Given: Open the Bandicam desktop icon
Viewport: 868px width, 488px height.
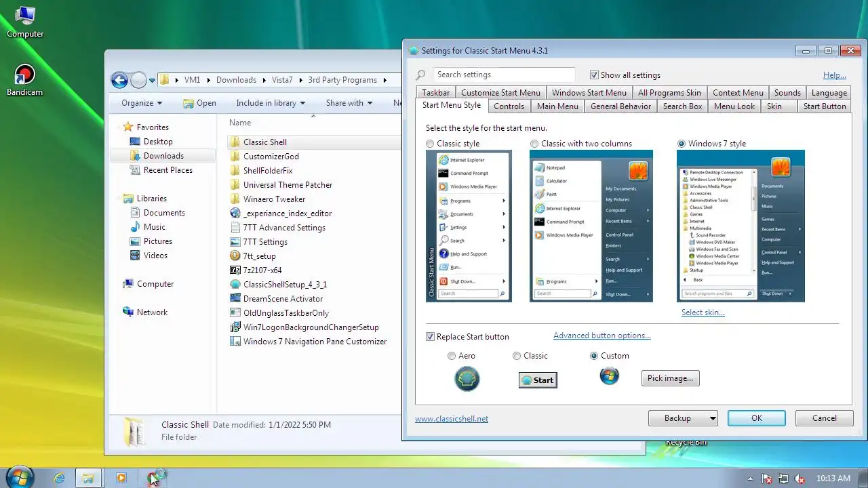Looking at the screenshot, I should click(x=25, y=80).
